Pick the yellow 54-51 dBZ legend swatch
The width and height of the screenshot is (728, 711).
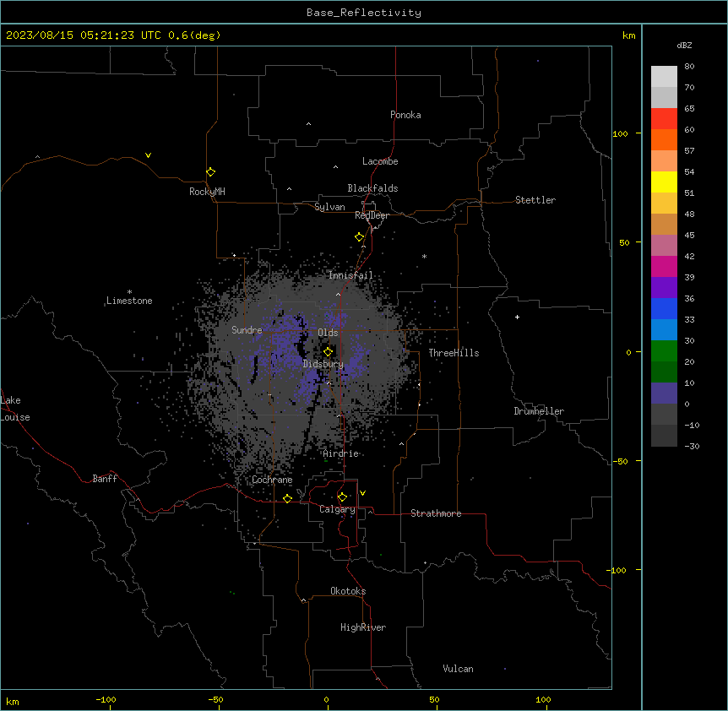(664, 182)
